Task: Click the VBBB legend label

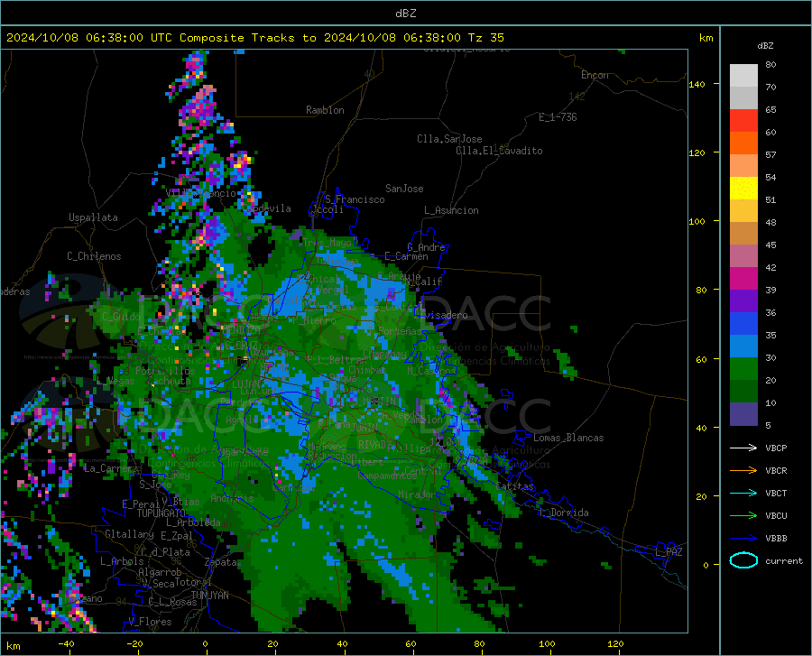Action: point(776,539)
